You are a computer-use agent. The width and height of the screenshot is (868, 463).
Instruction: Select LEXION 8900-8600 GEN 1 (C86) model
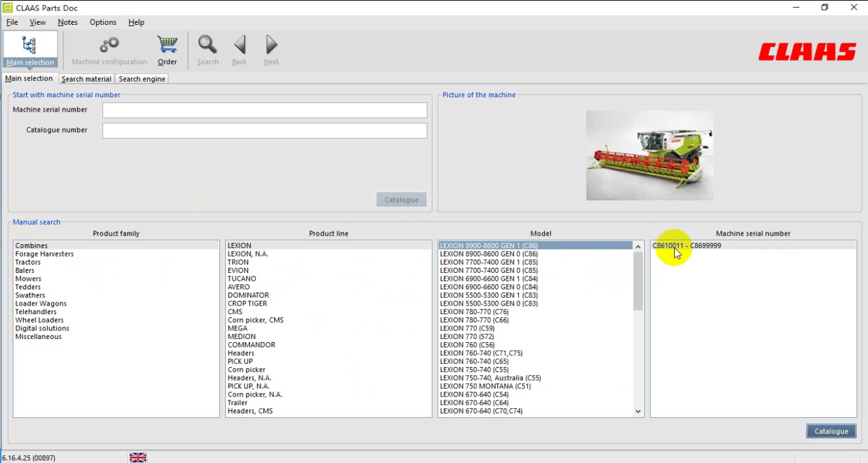(536, 246)
